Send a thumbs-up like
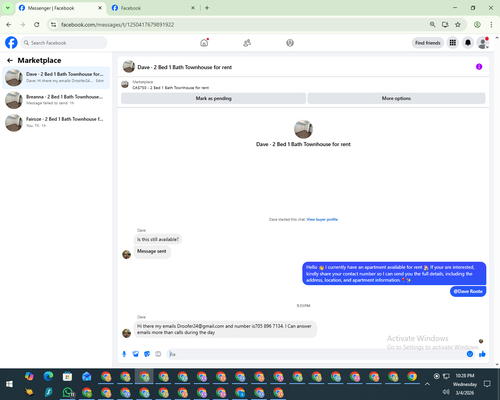Viewport: 500px width, 400px height. (x=482, y=354)
